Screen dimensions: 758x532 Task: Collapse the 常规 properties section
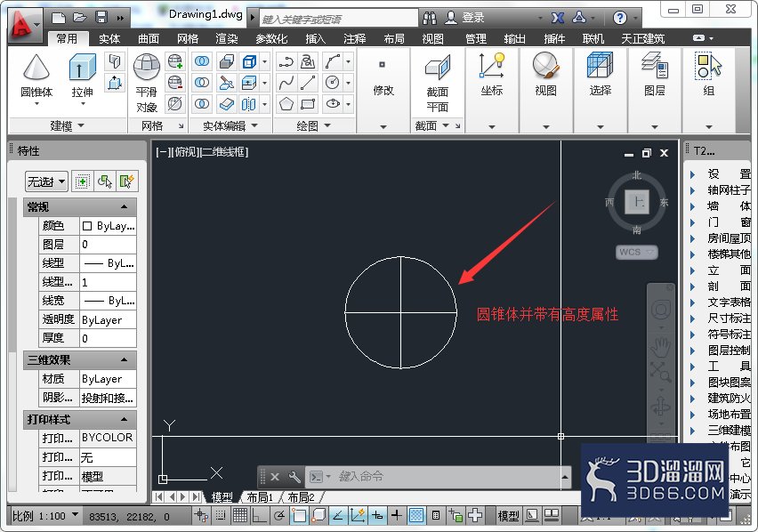(x=124, y=206)
